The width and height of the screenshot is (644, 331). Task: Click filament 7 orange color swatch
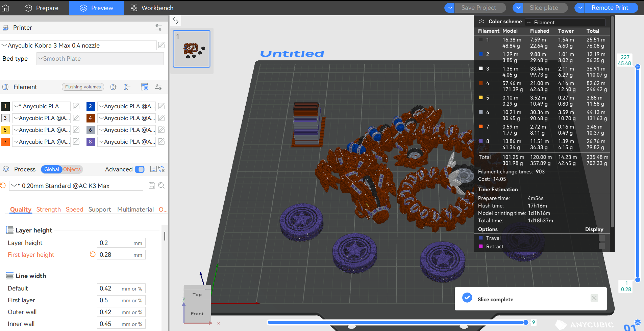5,142
